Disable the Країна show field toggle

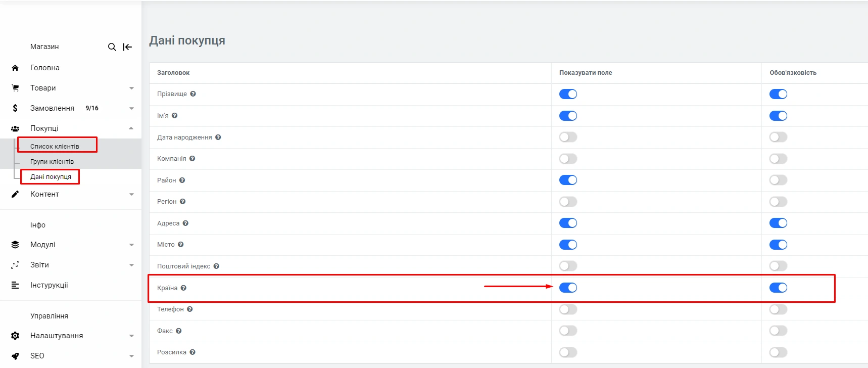click(x=568, y=288)
